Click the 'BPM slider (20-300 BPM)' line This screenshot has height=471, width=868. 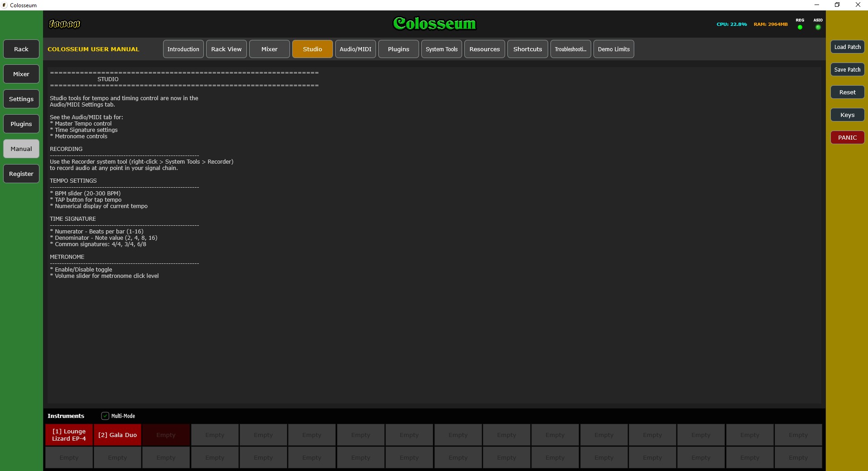click(x=85, y=193)
